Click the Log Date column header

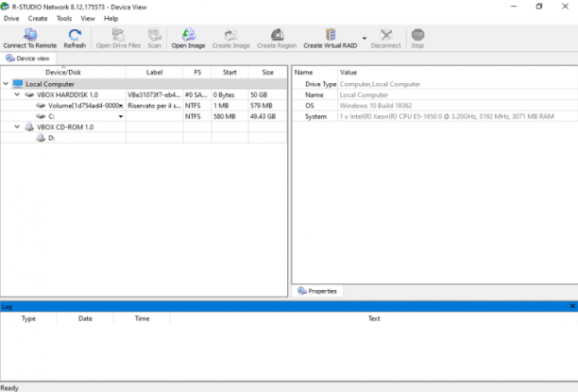click(x=85, y=318)
